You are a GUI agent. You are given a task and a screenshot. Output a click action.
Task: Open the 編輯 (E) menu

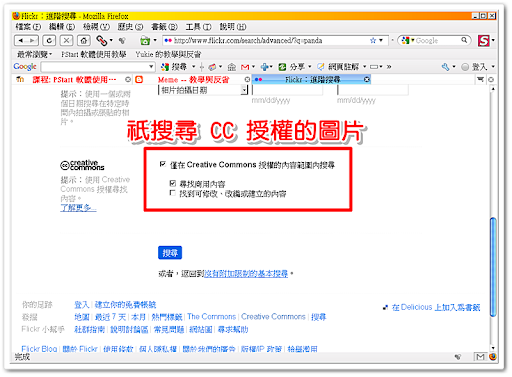(x=62, y=27)
